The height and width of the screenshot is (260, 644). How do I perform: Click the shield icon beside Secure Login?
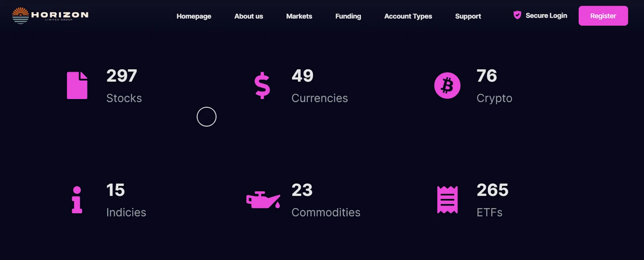tap(517, 15)
